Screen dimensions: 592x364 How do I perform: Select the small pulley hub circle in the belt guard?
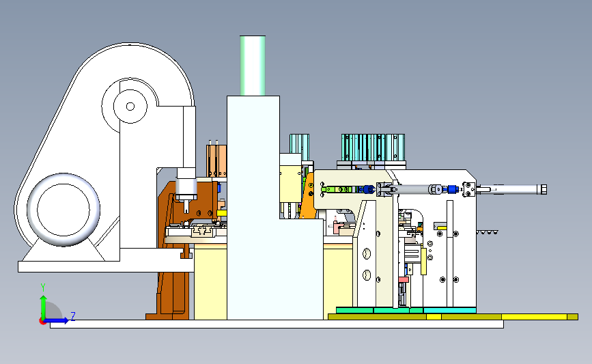coord(130,107)
